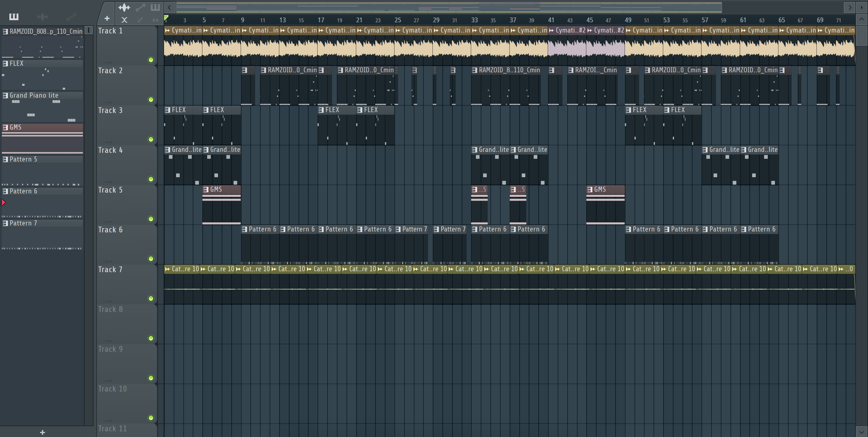This screenshot has width=868, height=437.
Task: Focus automation clips in the playlist toolbar
Action: point(140,8)
